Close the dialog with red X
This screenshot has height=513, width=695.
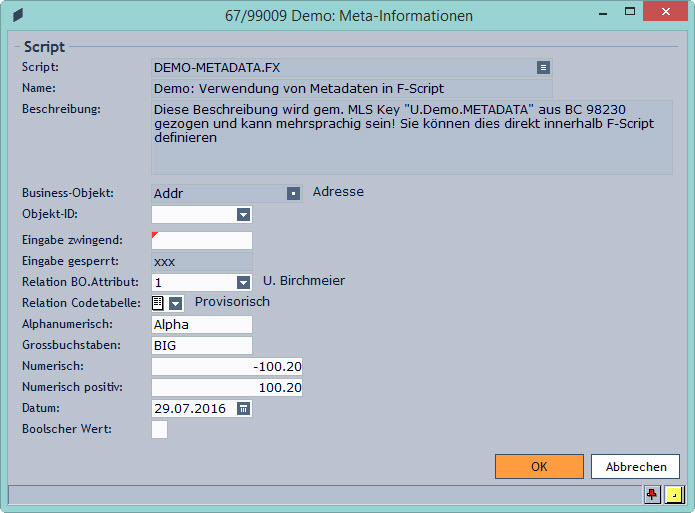point(665,12)
